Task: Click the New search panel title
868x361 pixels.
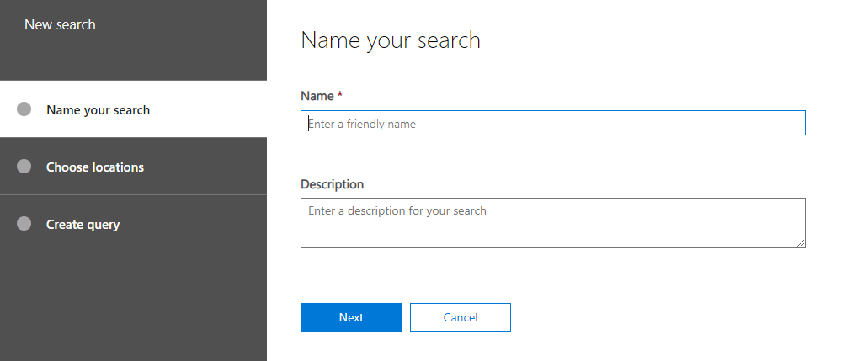Action: click(x=60, y=24)
